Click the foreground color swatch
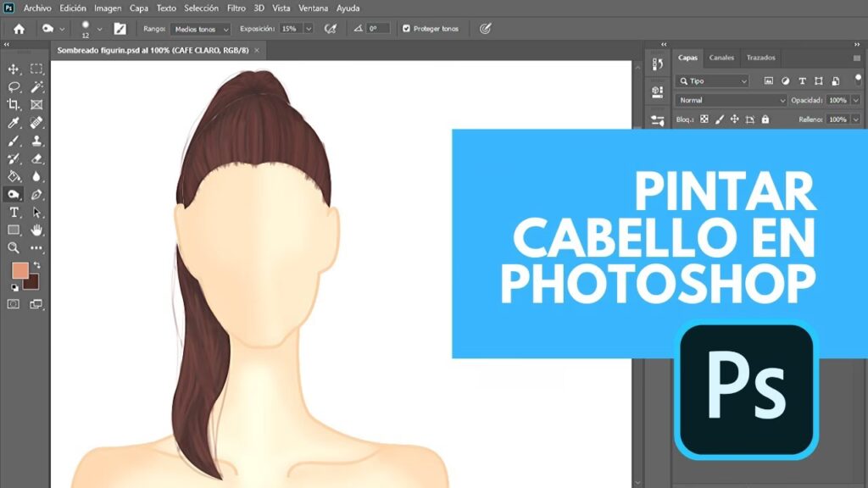This screenshot has height=488, width=868. tap(19, 270)
